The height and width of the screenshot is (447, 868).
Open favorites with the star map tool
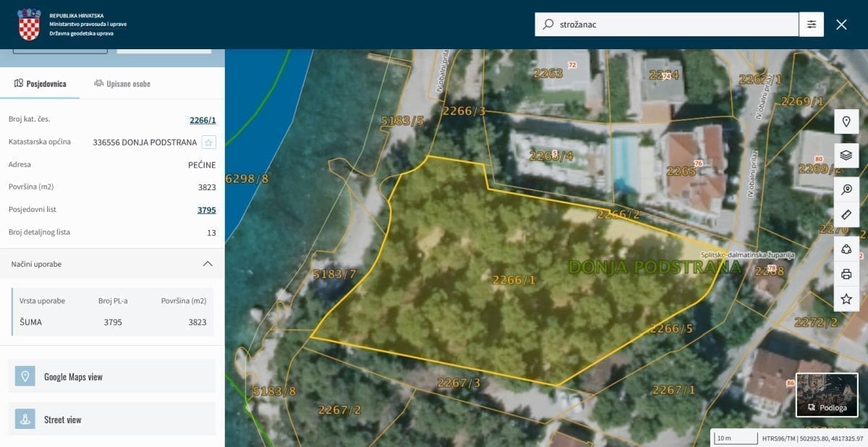[x=846, y=299]
